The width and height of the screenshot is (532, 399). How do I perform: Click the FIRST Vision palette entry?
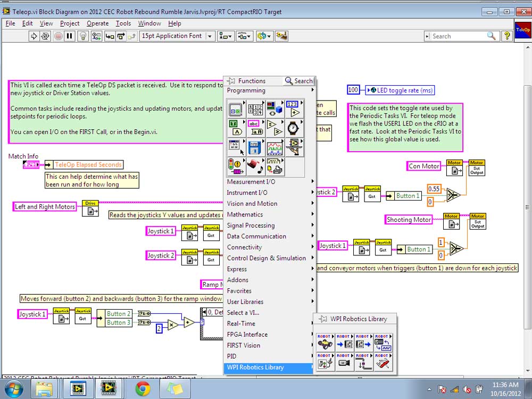270,345
